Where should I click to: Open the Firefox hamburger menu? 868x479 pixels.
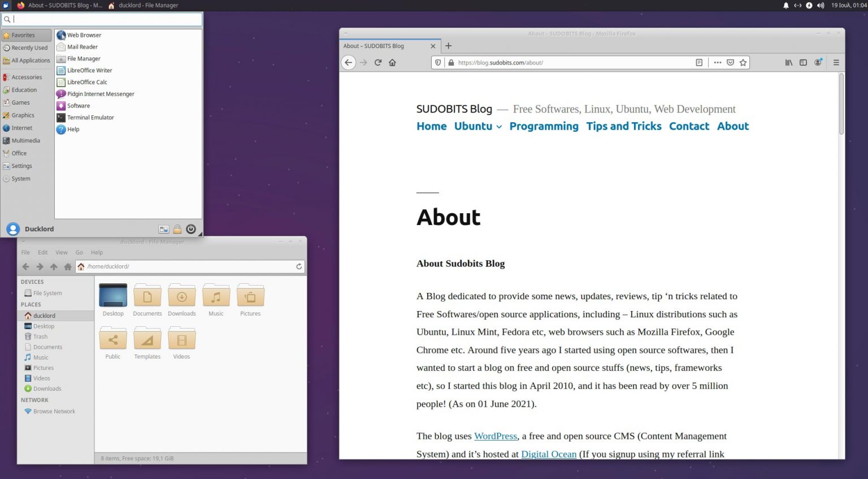point(836,62)
